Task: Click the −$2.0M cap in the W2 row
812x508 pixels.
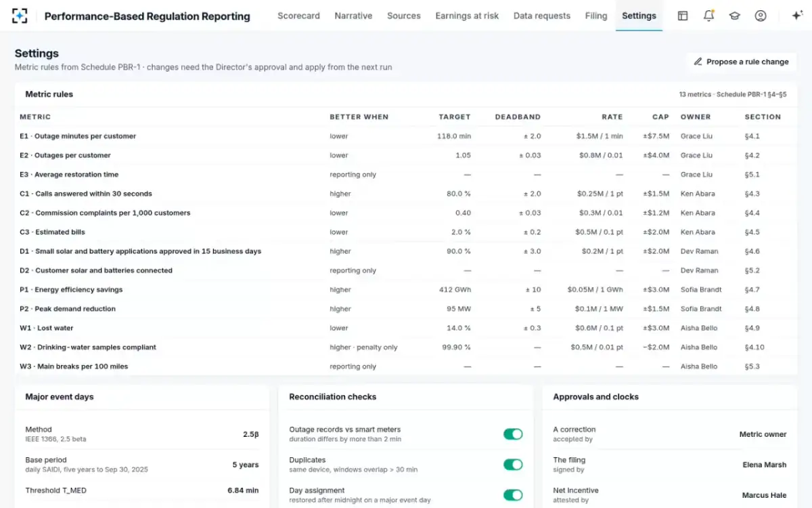Action: [656, 347]
